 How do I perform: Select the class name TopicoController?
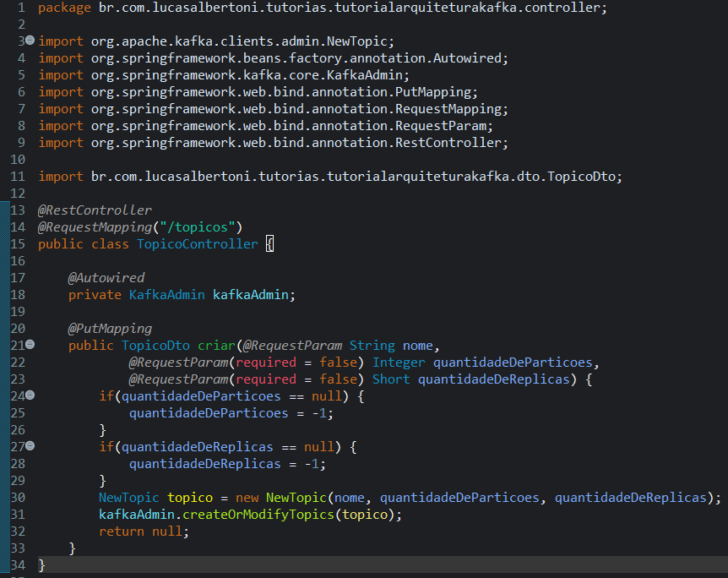(197, 243)
